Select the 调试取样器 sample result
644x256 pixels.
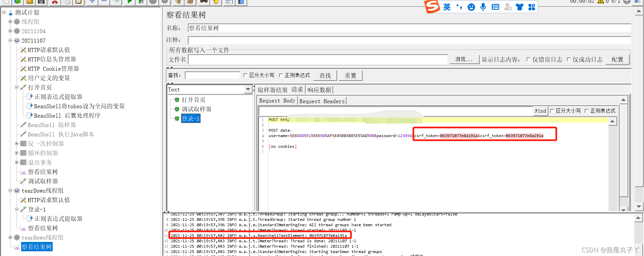coord(197,109)
